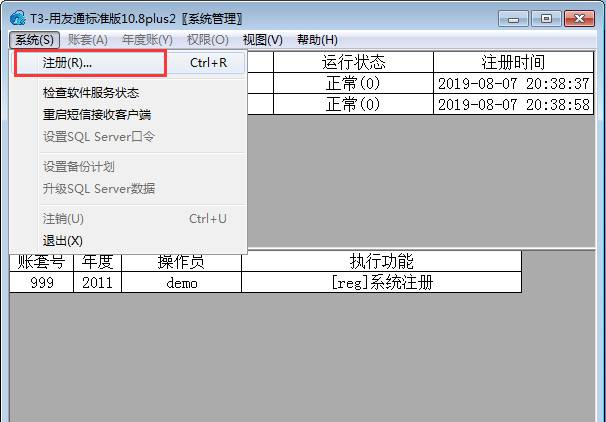Minimize the T3 system management window
606x422 pixels.
coord(513,19)
